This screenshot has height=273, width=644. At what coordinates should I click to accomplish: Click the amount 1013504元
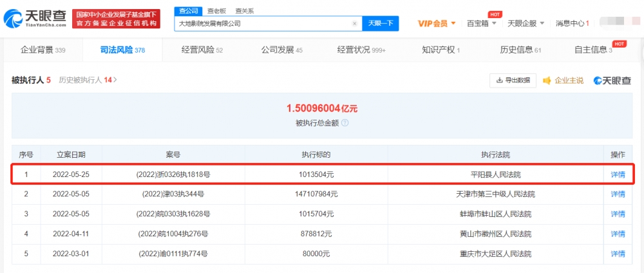coord(316,174)
